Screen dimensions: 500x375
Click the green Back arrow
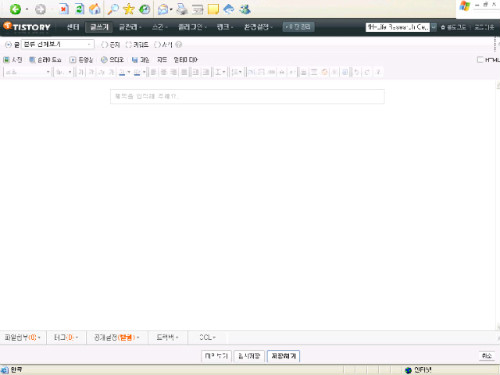(15, 9)
